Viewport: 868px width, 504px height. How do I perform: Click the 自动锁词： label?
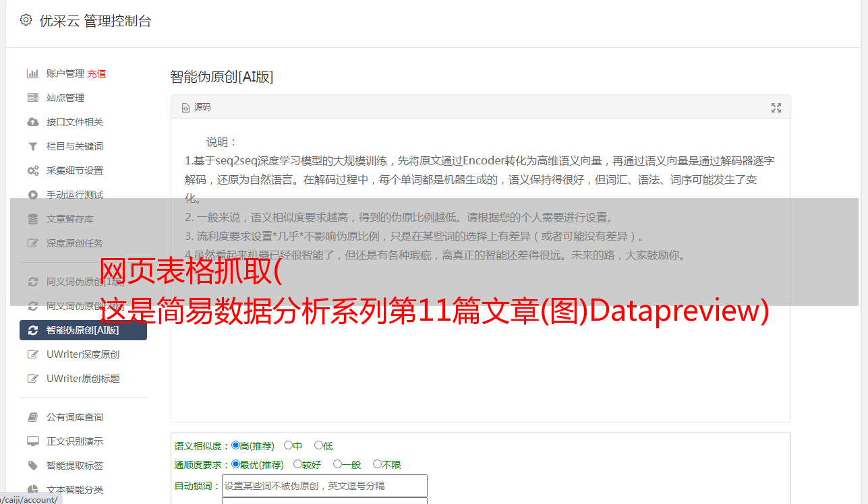pyautogui.click(x=198, y=486)
